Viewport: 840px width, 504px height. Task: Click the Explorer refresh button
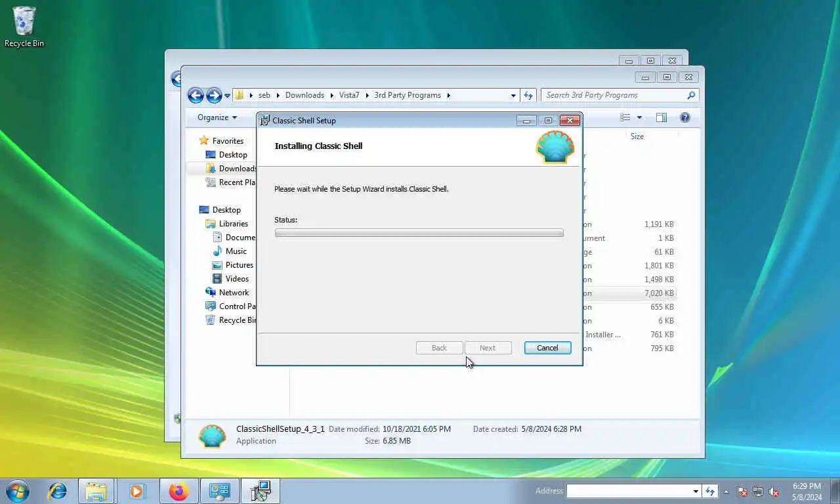click(528, 95)
